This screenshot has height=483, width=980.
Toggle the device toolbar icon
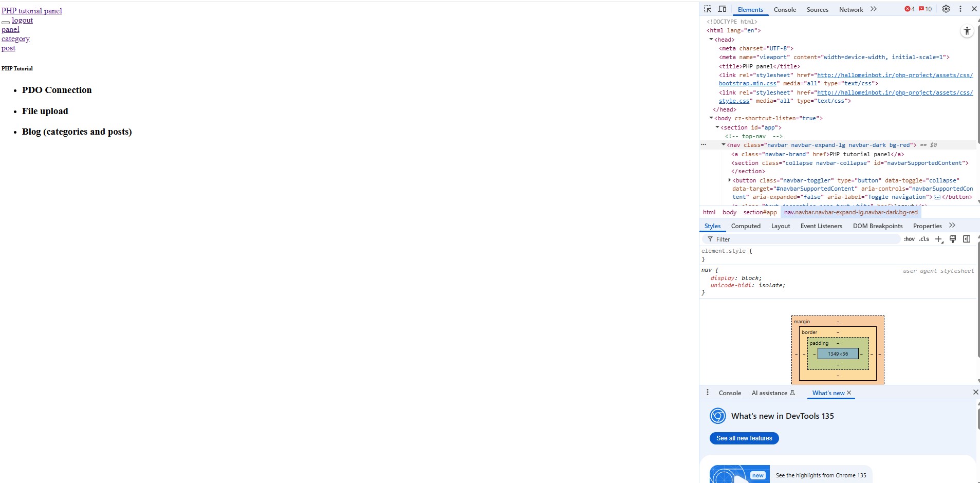pyautogui.click(x=722, y=9)
